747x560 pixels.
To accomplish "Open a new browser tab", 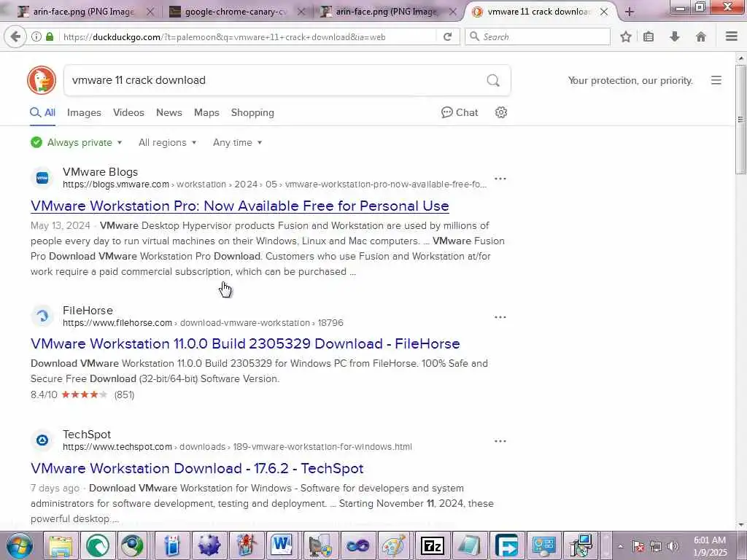I will 630,12.
